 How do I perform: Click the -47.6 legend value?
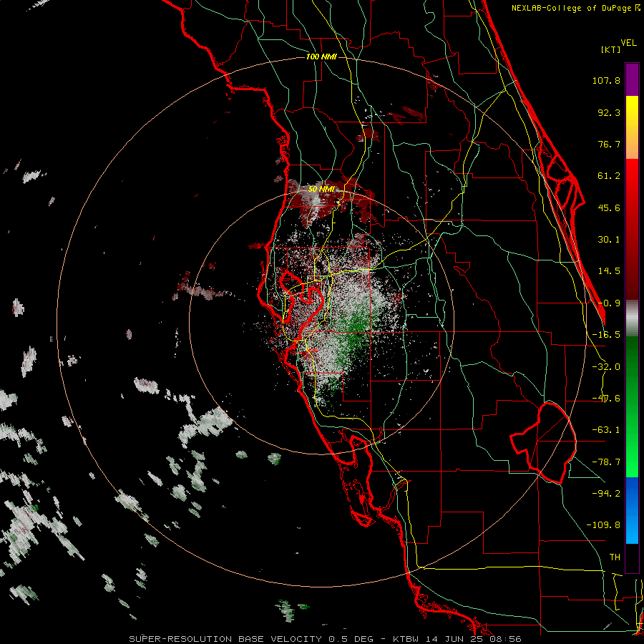coord(606,399)
